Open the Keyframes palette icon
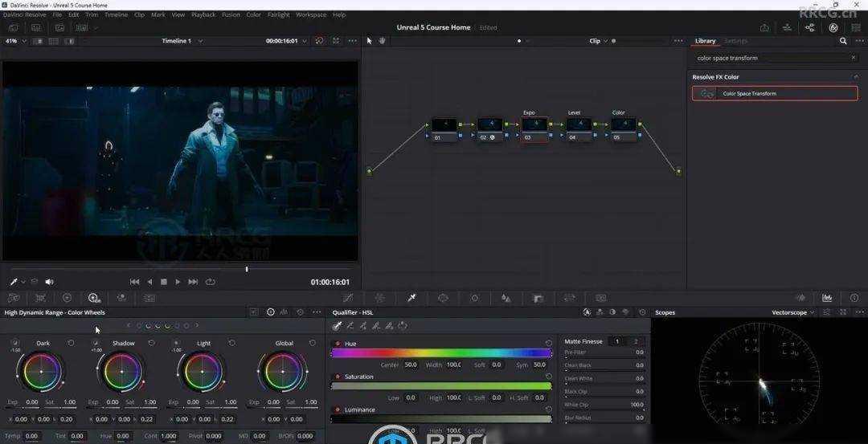868x444 pixels. [800, 298]
